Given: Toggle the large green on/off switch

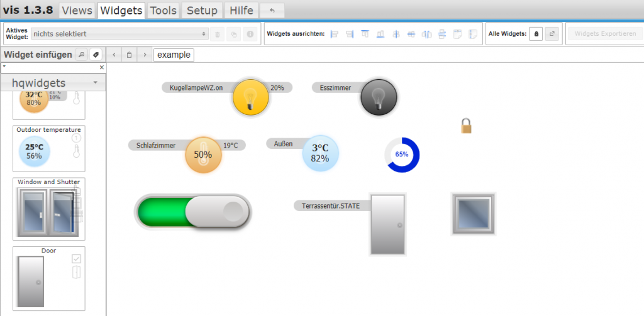Looking at the screenshot, I should [x=193, y=212].
